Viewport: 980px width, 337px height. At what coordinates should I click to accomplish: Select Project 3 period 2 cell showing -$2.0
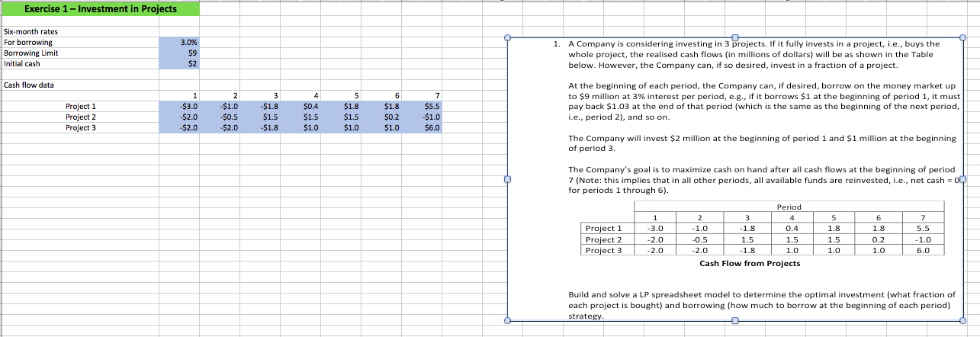click(220, 128)
